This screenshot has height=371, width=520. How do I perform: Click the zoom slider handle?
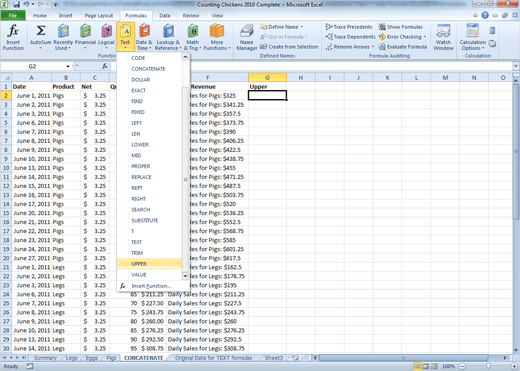(488, 366)
